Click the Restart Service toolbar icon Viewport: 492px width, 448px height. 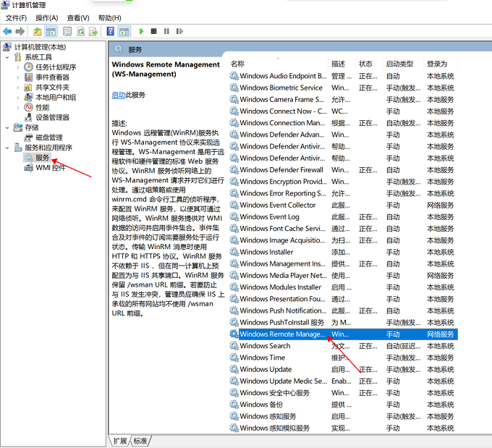[179, 31]
